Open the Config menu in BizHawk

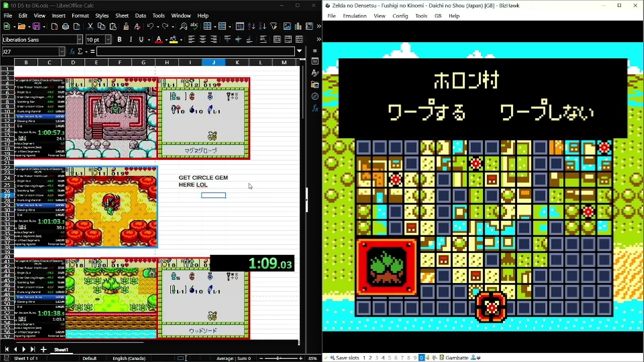coord(400,16)
